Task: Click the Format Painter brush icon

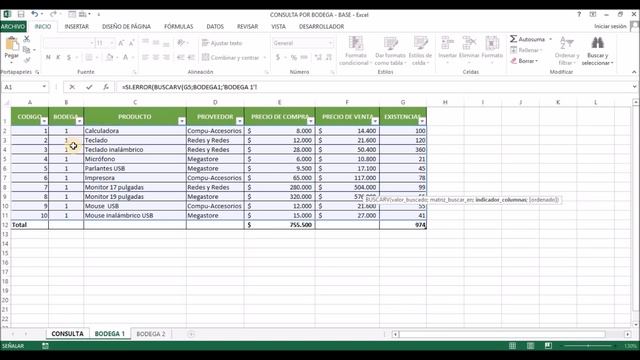Action: click(x=27, y=60)
